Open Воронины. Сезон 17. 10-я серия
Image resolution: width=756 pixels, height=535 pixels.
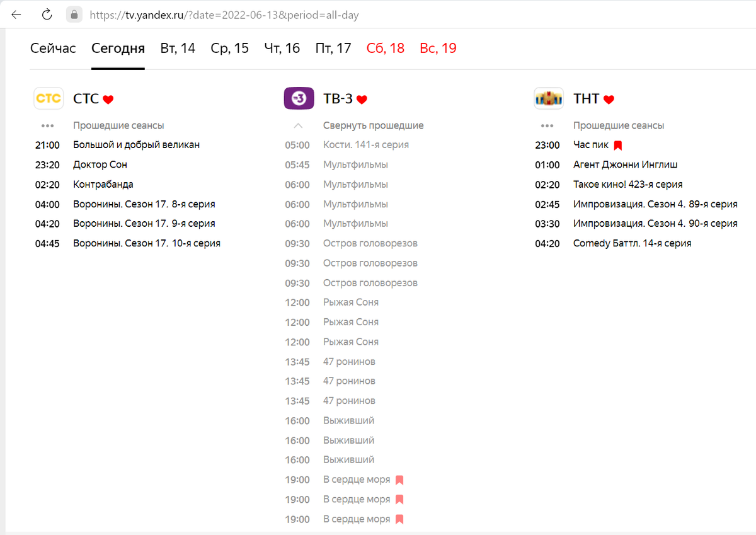(147, 243)
